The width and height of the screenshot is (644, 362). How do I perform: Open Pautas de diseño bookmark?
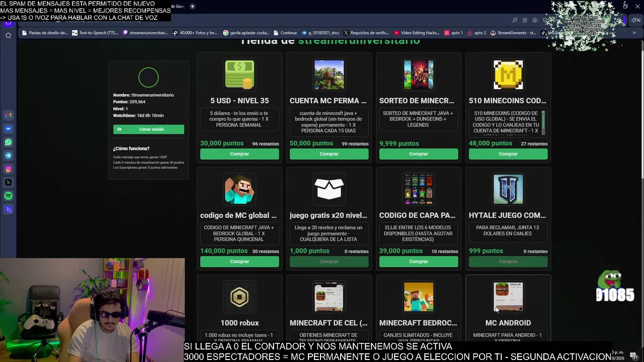(x=45, y=33)
